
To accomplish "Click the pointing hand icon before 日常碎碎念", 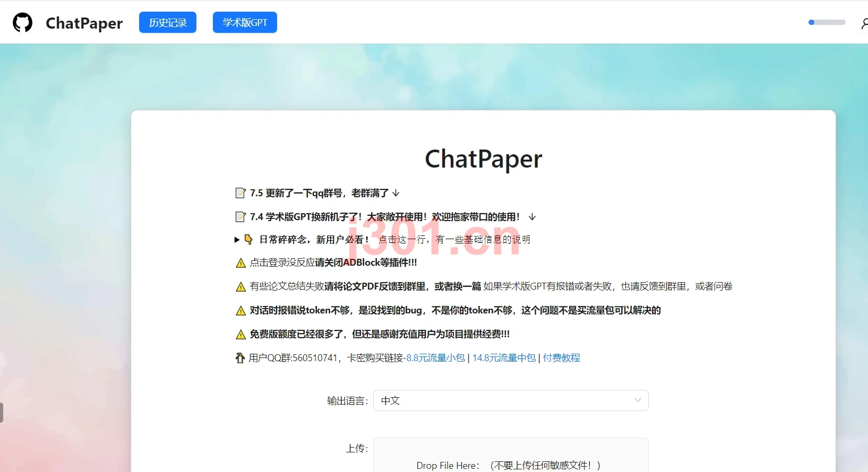I will pyautogui.click(x=248, y=240).
